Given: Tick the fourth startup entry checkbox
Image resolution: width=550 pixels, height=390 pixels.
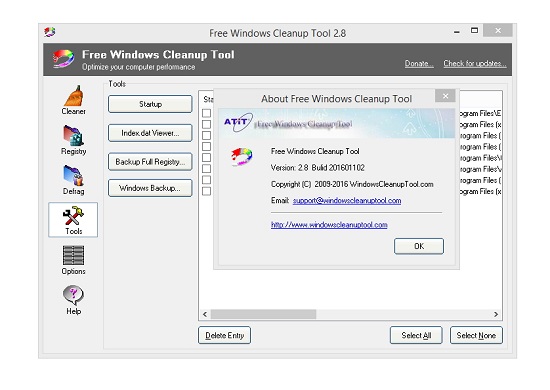Looking at the screenshot, I should point(207,146).
